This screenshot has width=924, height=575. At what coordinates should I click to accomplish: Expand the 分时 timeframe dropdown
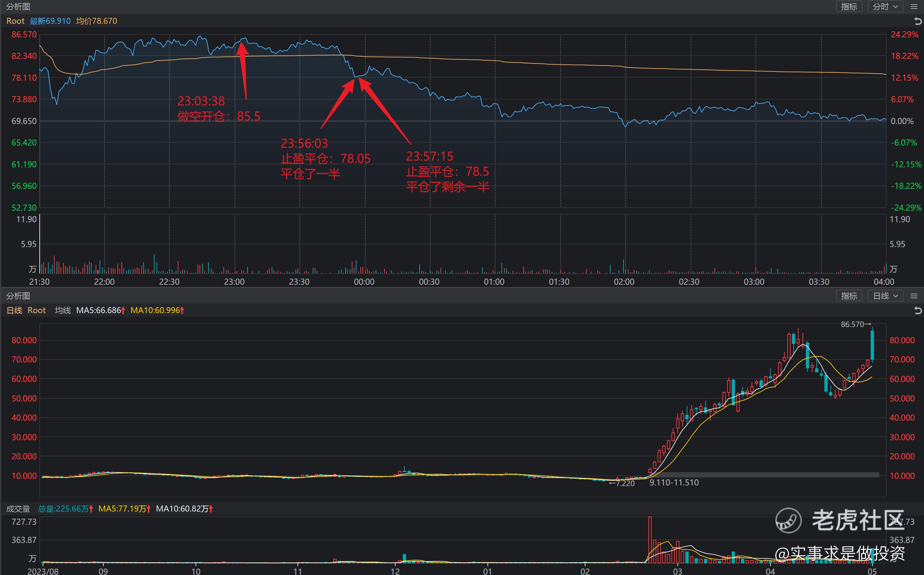[x=885, y=7]
